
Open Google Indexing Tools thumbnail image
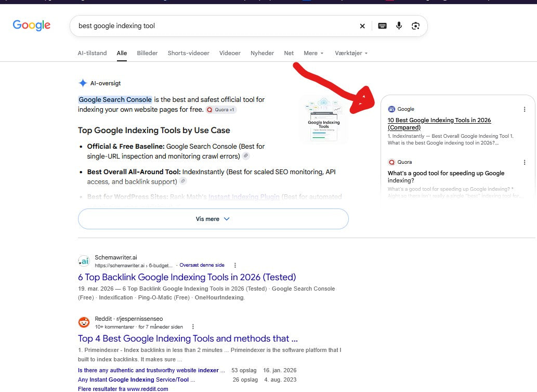324,119
